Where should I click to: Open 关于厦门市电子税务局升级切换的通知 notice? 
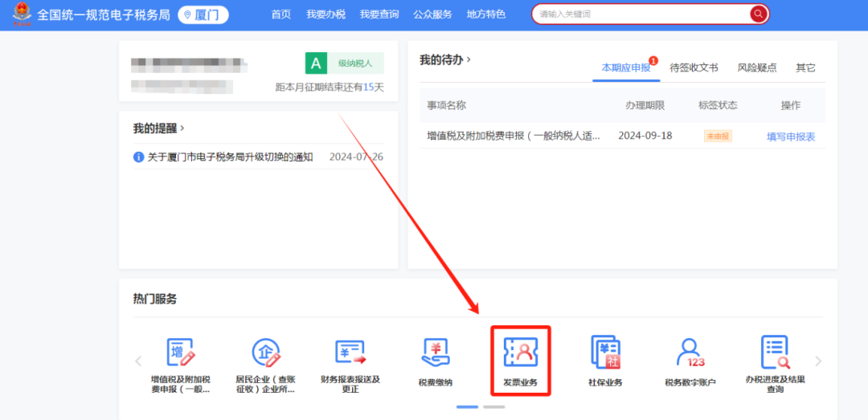point(231,157)
